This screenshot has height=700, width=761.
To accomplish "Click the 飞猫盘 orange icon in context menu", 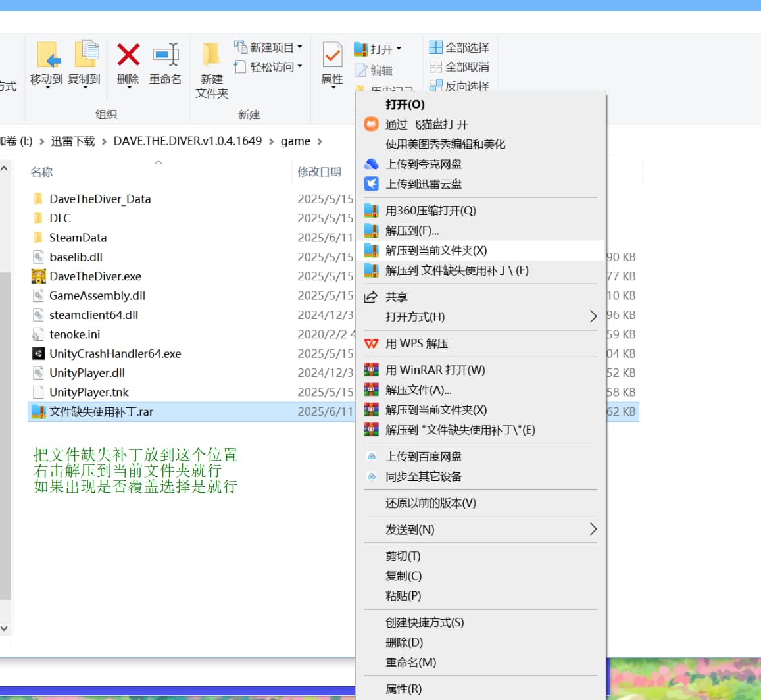I will [x=371, y=124].
